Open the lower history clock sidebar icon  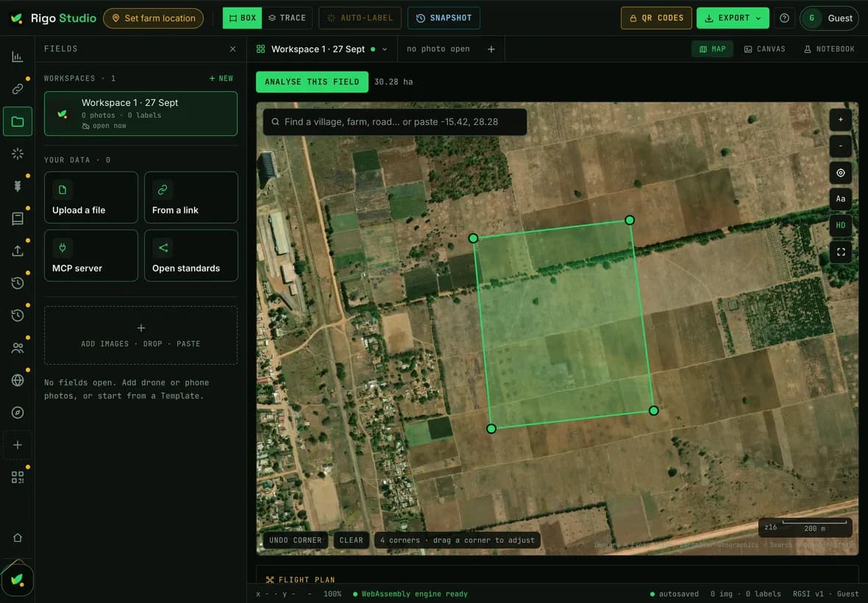17,315
